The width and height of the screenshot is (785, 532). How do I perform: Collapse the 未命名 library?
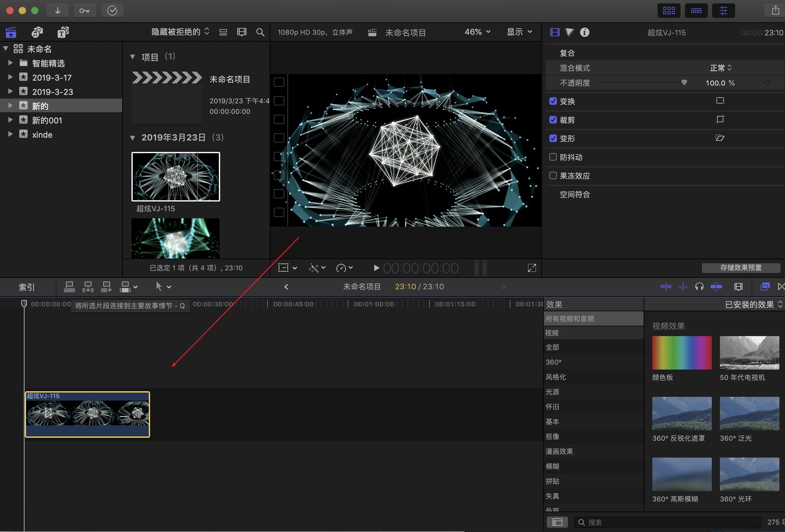click(x=5, y=48)
